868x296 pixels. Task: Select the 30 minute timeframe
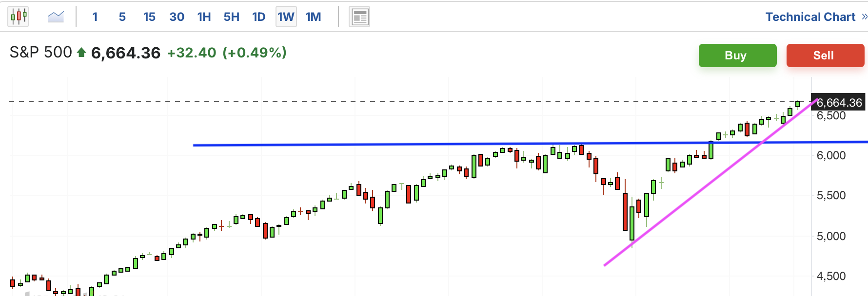[177, 17]
